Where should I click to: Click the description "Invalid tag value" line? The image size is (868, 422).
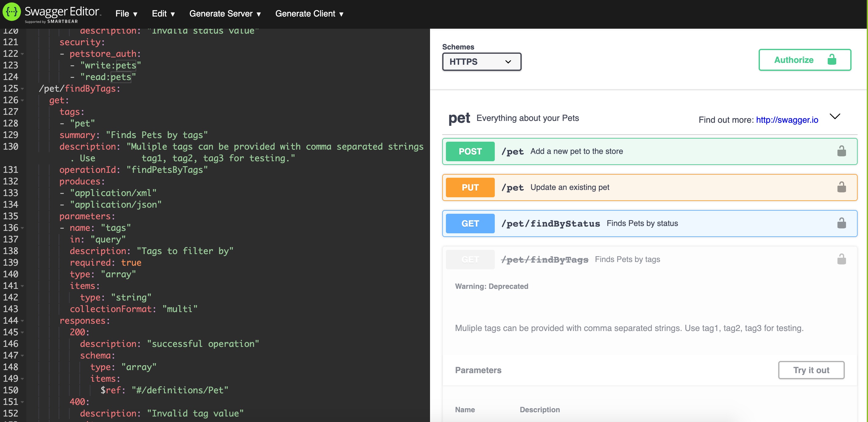click(162, 413)
